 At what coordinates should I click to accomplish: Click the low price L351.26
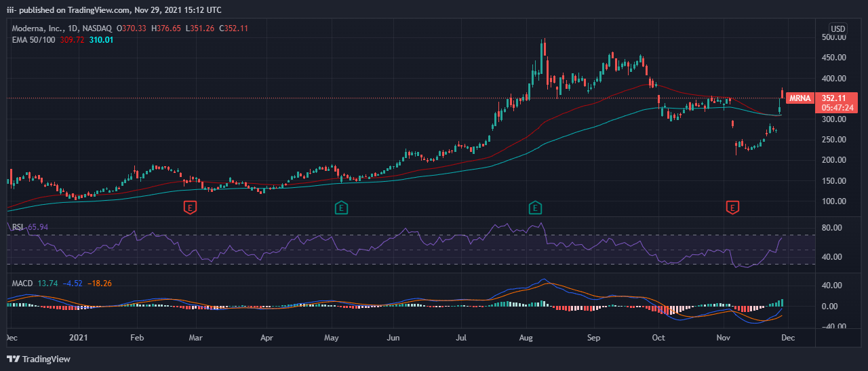point(200,28)
